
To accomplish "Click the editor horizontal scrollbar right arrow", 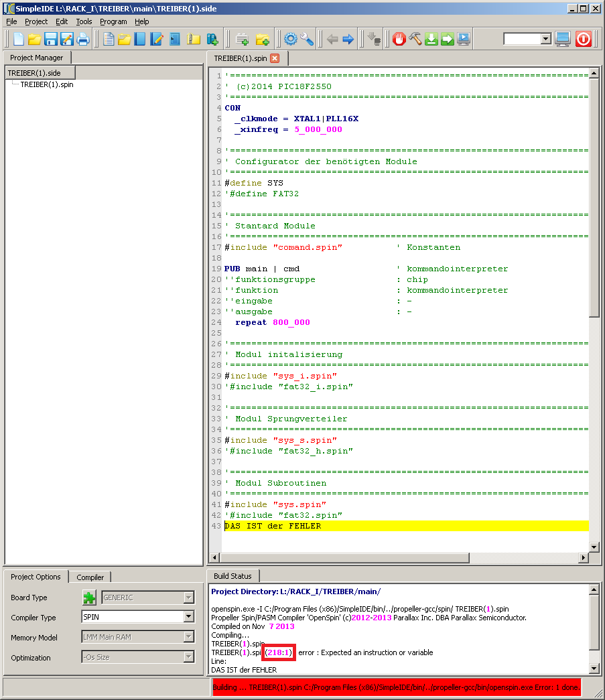I will point(583,558).
